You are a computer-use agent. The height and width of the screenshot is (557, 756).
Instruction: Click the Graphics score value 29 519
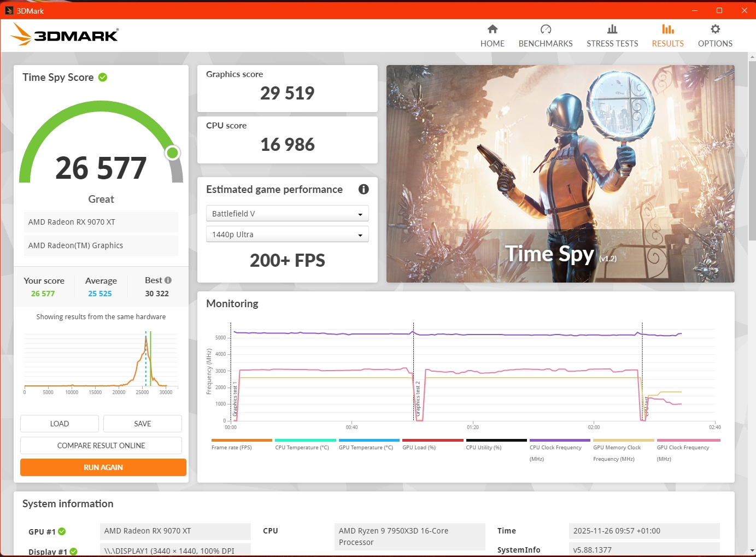(x=288, y=93)
